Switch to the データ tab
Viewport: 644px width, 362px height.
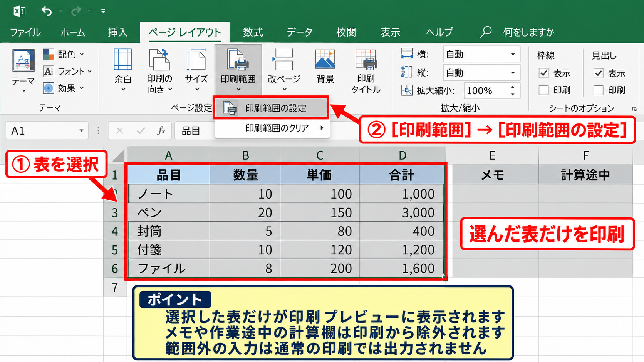tap(300, 32)
